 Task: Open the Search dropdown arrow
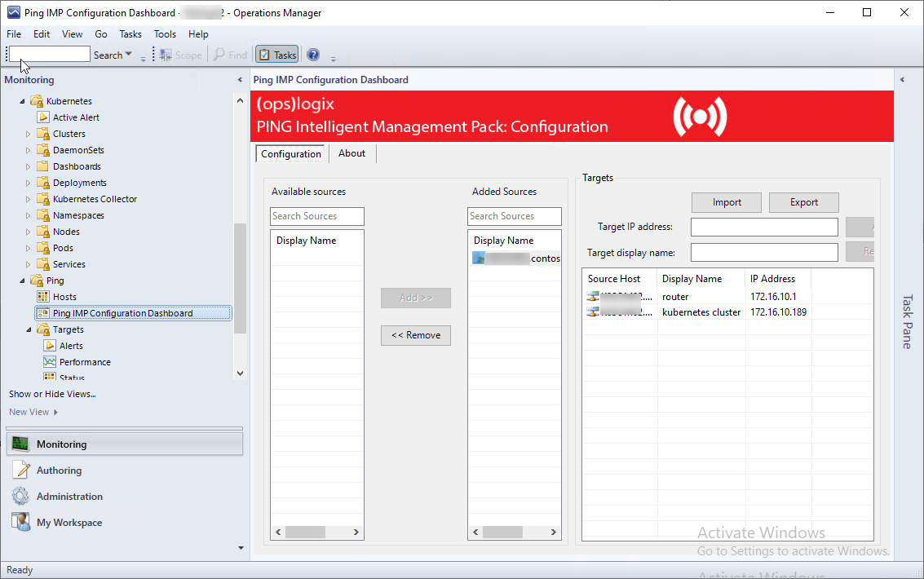pyautogui.click(x=129, y=55)
